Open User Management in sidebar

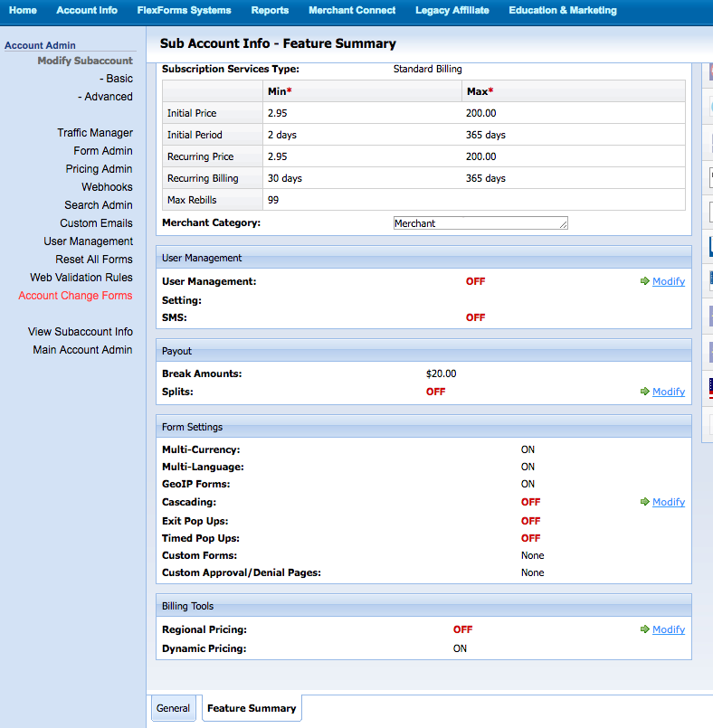click(89, 241)
